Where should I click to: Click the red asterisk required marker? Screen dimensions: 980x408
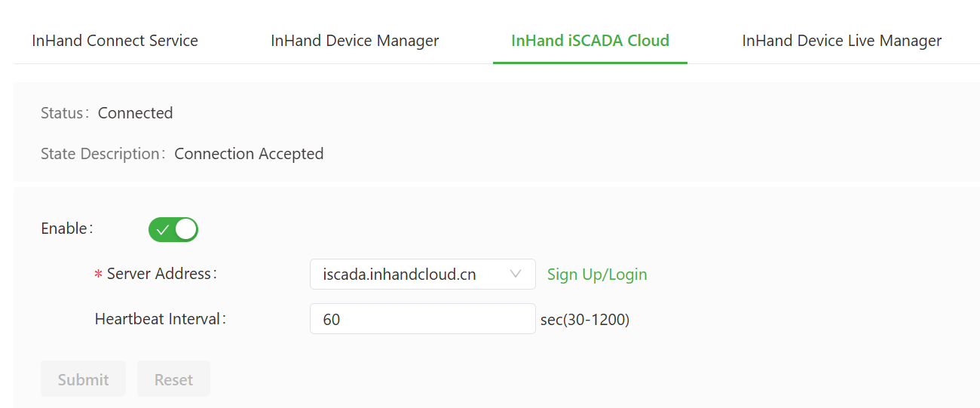98,275
